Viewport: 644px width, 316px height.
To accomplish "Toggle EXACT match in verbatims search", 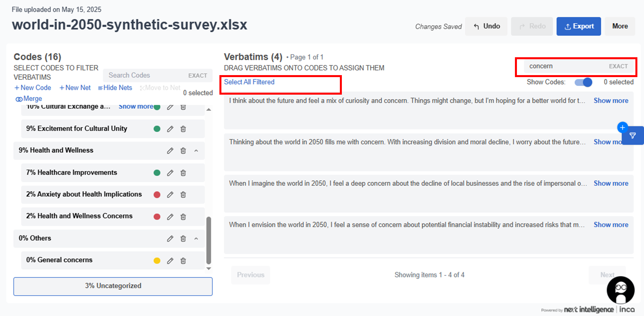I will tap(618, 66).
